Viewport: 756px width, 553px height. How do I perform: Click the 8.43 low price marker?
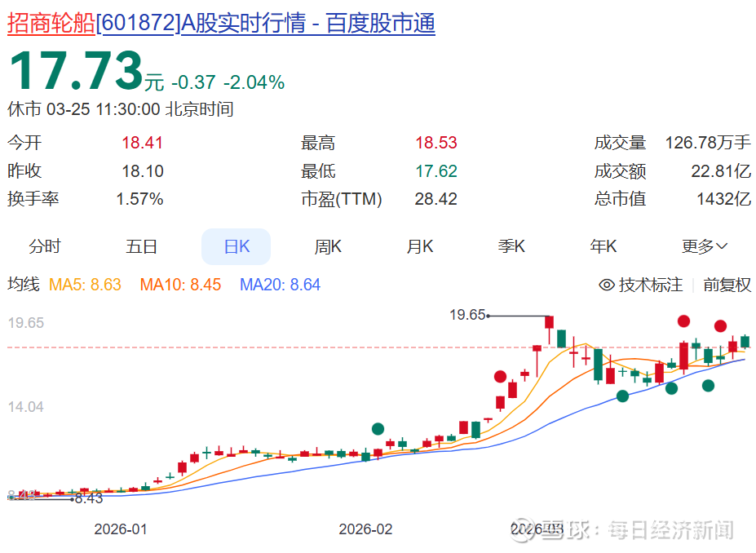89,498
